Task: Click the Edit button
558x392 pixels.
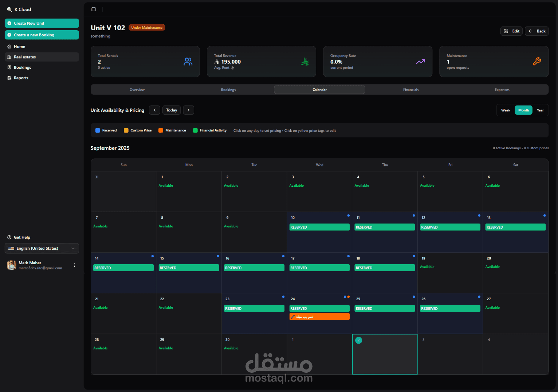Action: click(512, 31)
